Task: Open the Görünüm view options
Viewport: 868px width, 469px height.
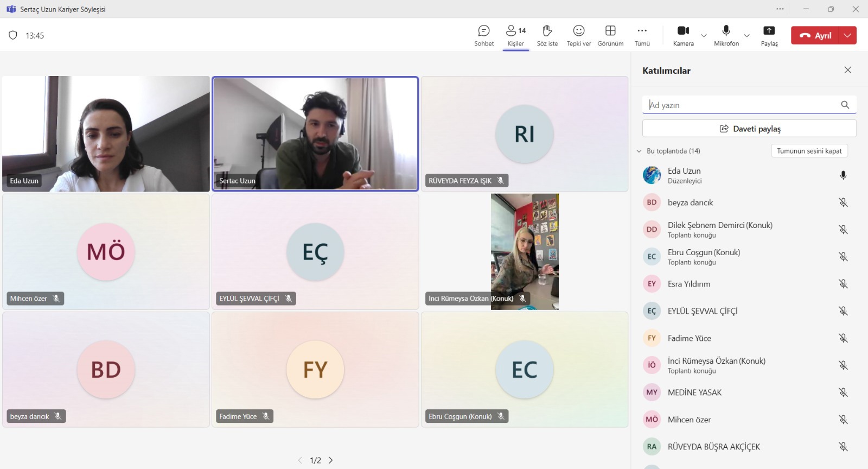Action: coord(610,36)
